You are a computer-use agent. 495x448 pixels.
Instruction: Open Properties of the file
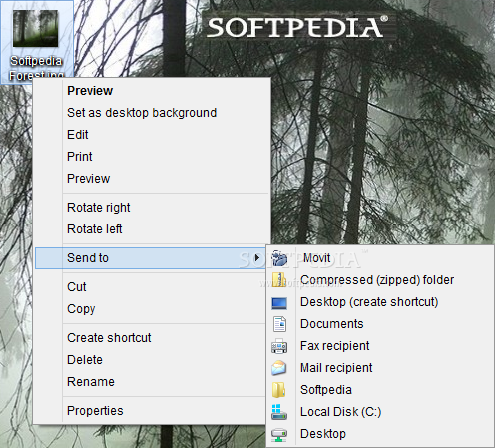pyautogui.click(x=95, y=411)
